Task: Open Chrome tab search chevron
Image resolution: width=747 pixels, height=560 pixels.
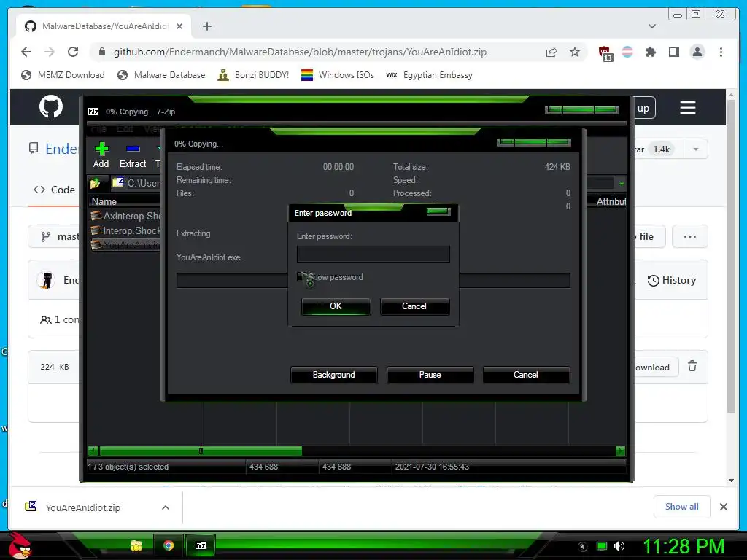Action: coord(652,26)
